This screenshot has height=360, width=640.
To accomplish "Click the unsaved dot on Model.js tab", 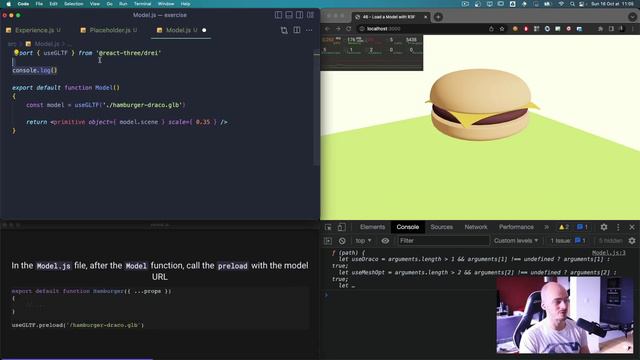I will click(204, 30).
